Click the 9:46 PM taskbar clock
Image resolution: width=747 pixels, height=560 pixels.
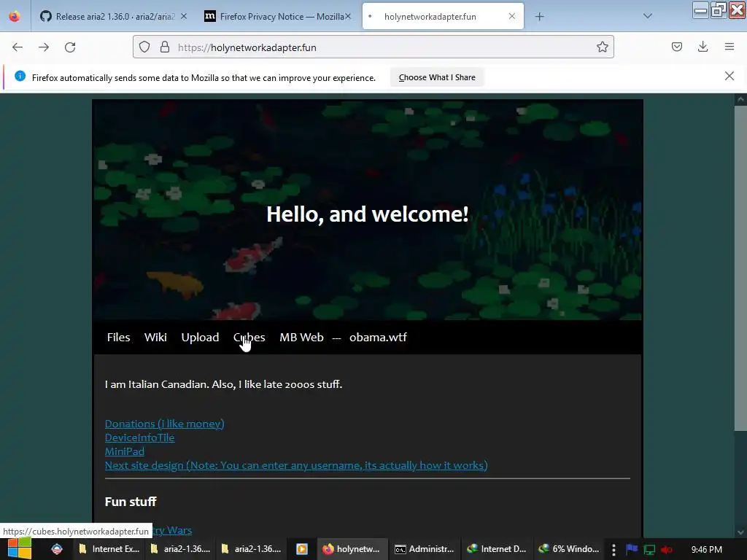706,550
